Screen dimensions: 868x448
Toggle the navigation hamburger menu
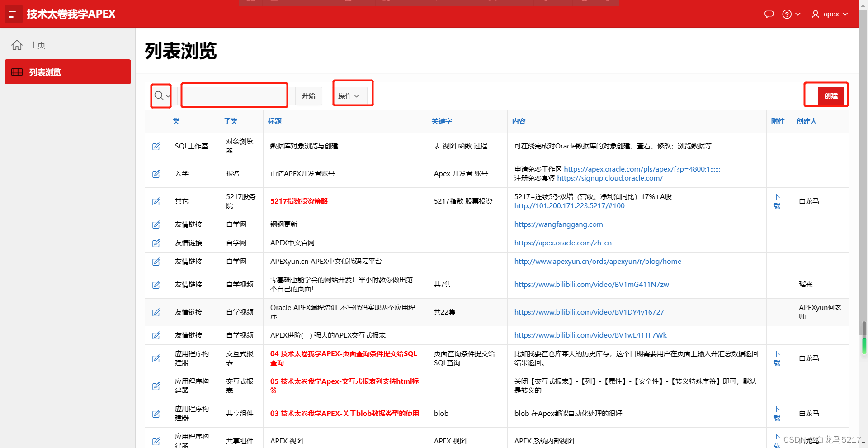click(14, 14)
